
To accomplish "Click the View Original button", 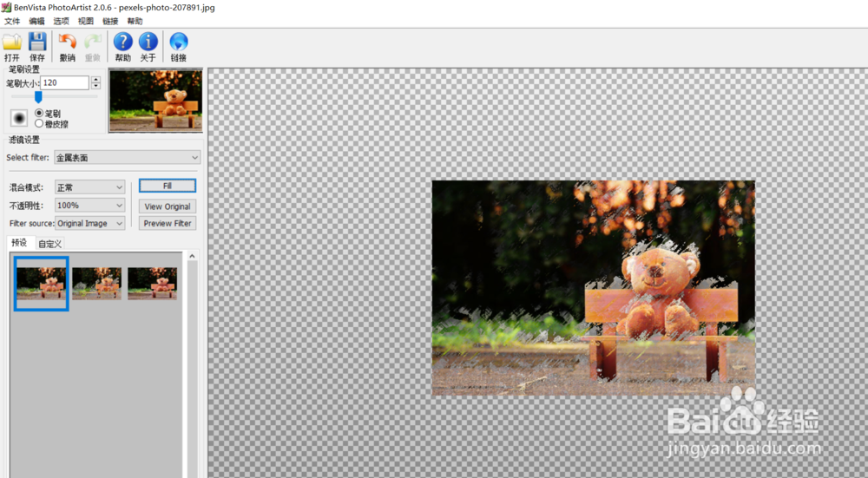I will (168, 206).
